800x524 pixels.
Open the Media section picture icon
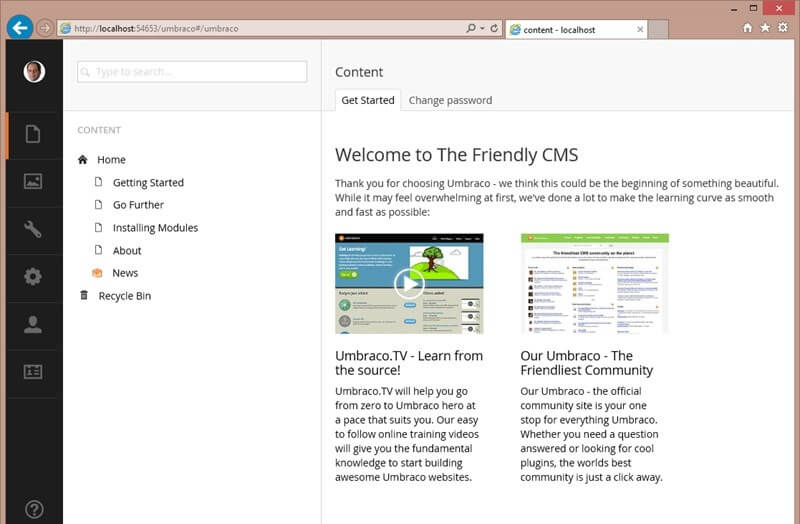(33, 181)
